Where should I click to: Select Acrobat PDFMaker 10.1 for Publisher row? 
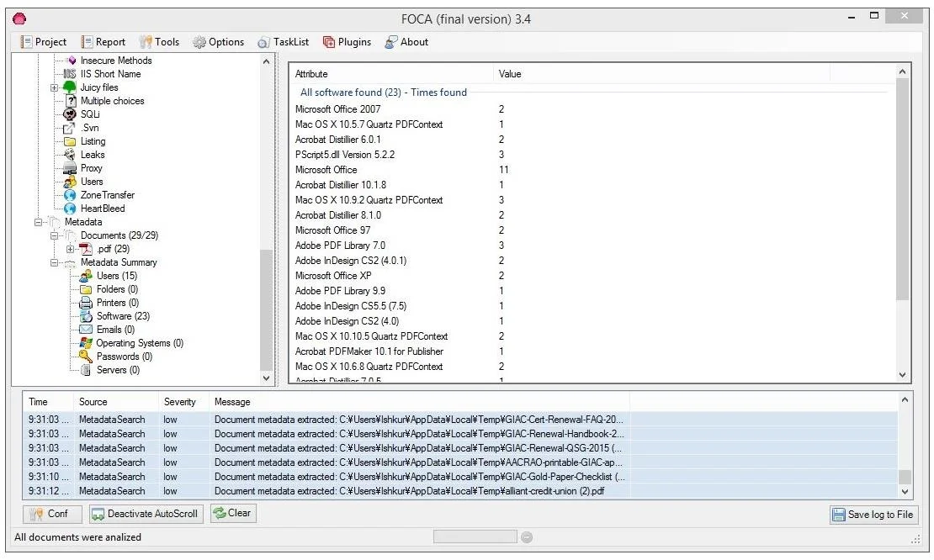[592, 351]
